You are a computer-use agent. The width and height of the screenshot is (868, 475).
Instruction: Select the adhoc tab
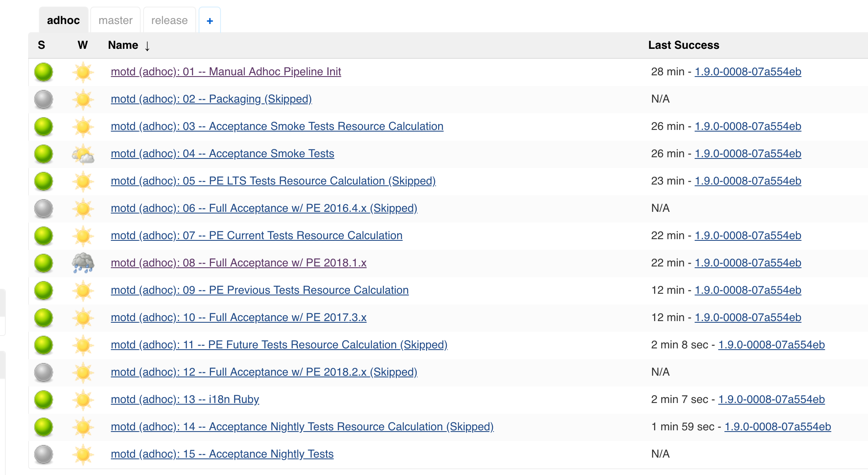pos(63,21)
